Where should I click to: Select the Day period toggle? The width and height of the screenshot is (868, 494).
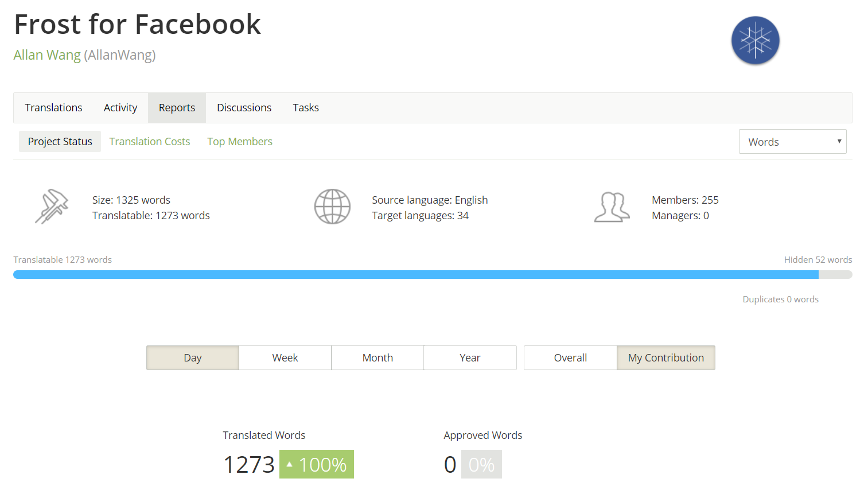click(x=193, y=358)
